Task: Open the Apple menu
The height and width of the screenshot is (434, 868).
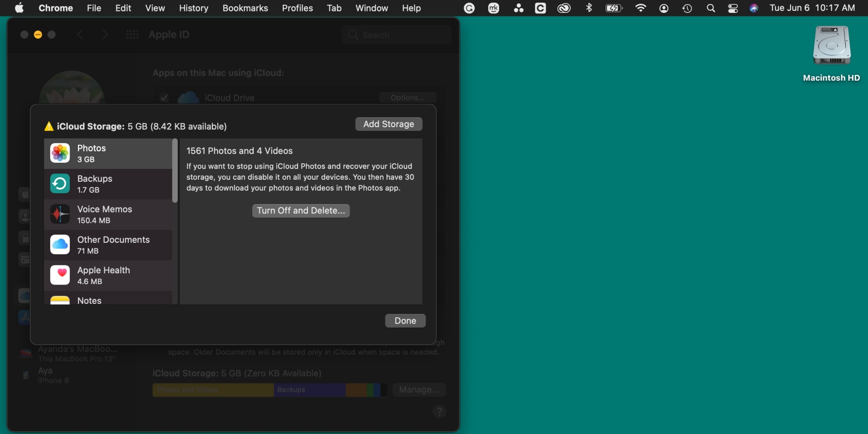Action: (x=19, y=8)
